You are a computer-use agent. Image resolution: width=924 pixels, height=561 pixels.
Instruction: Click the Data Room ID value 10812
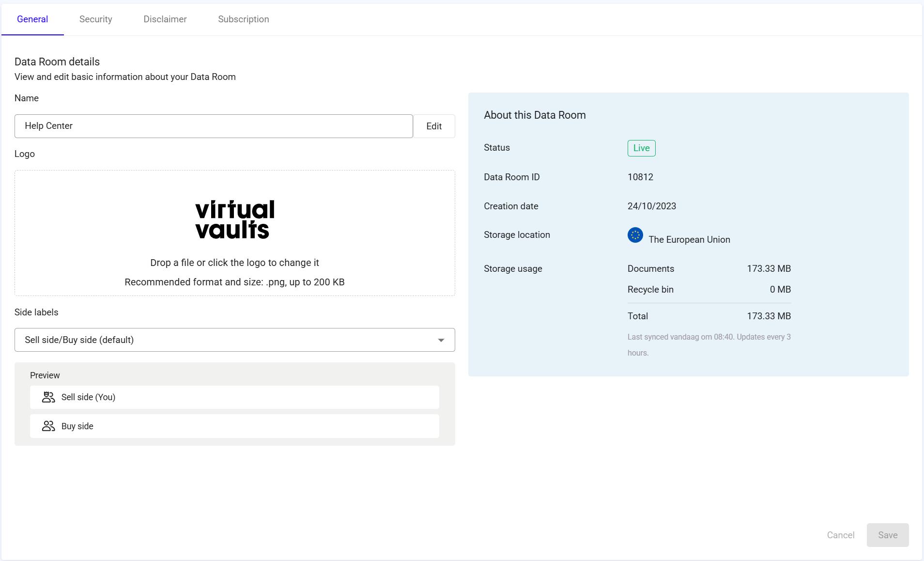[640, 177]
